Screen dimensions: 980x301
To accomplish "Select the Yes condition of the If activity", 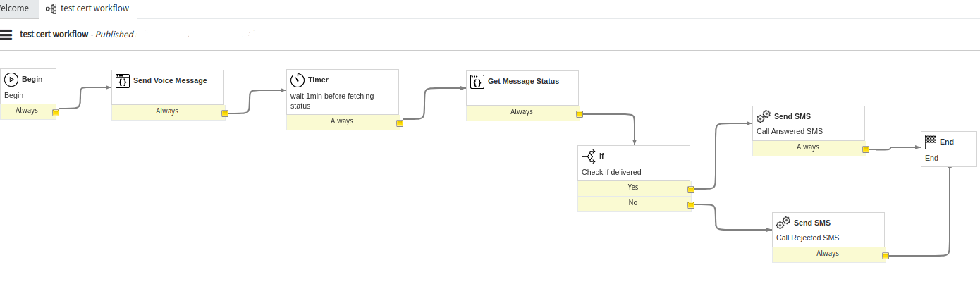I will click(x=632, y=188).
